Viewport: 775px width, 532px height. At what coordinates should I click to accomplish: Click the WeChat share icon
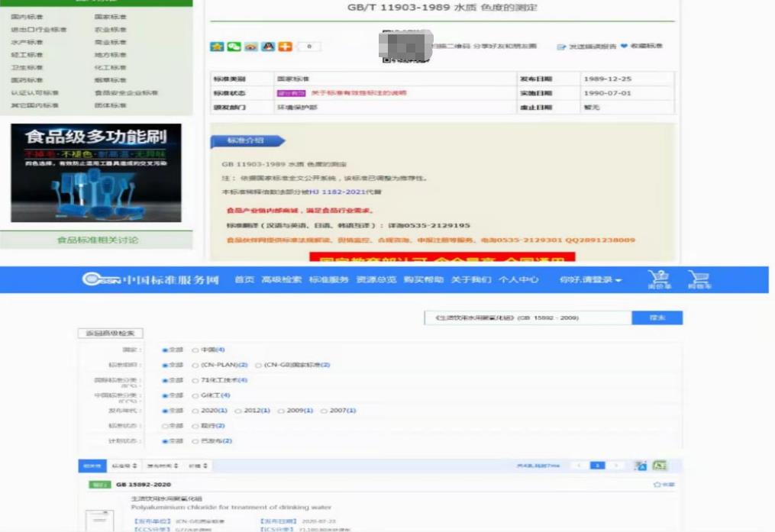(234, 47)
